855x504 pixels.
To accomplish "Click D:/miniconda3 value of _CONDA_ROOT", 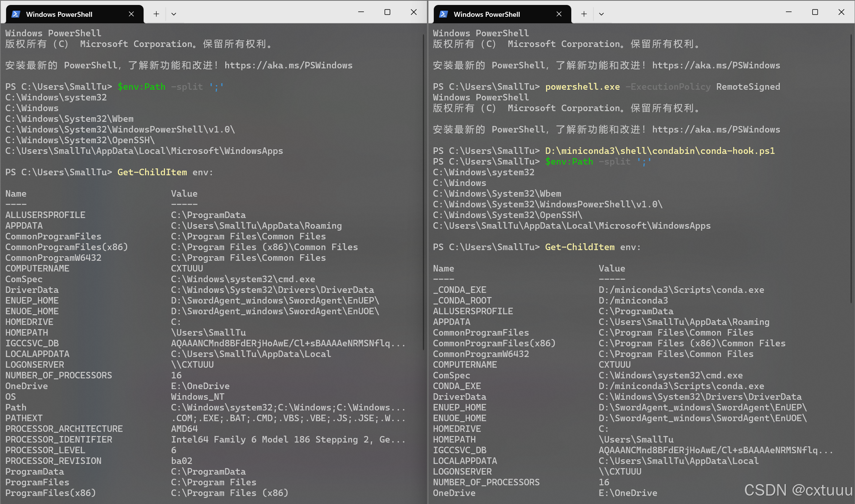I will pos(634,300).
